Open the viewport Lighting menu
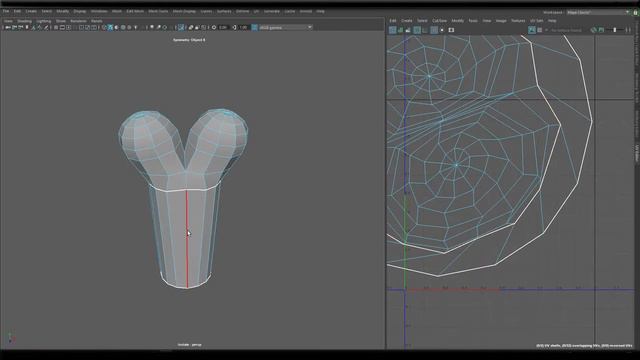640x360 pixels. 44,21
